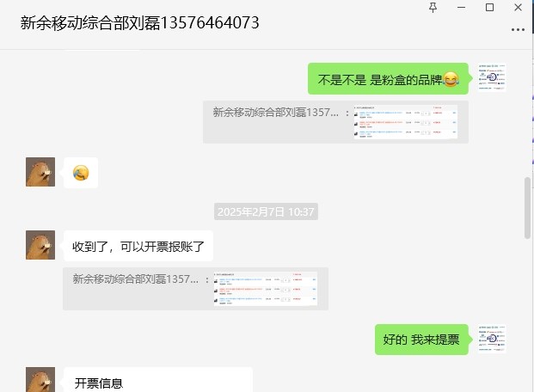Open the three-dot chat options menu
This screenshot has height=392, width=534.
[518, 29]
